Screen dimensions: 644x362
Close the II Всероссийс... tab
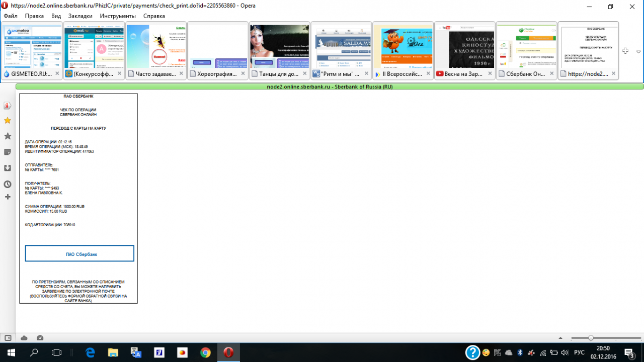pyautogui.click(x=429, y=73)
